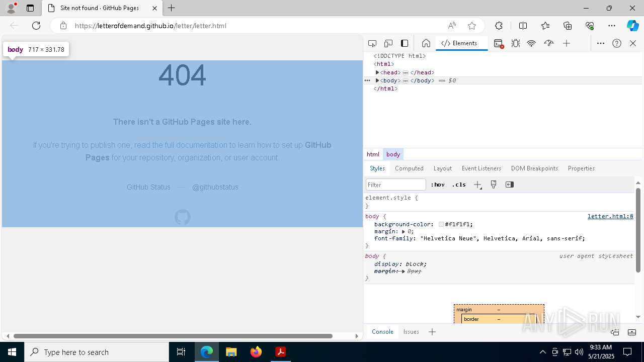Open the browser Extensions puzzle icon
This screenshot has height=362, width=644.
[499, 26]
